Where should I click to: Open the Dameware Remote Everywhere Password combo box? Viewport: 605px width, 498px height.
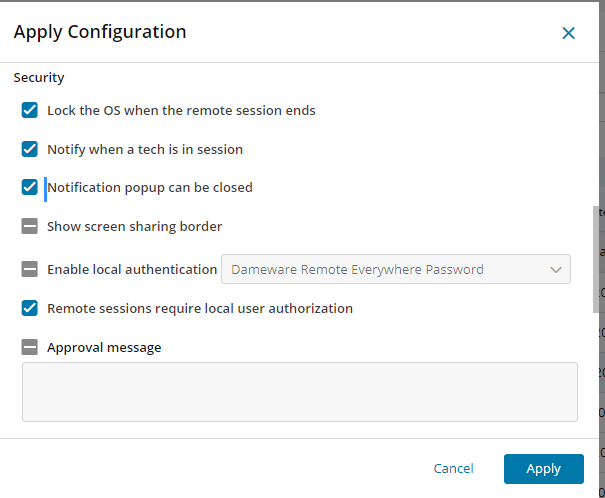point(390,269)
